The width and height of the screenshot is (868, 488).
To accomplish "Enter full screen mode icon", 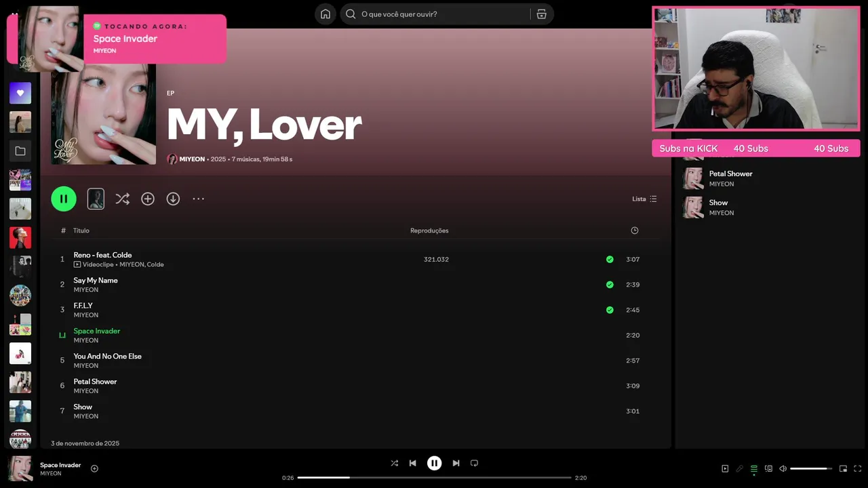I will tap(857, 468).
